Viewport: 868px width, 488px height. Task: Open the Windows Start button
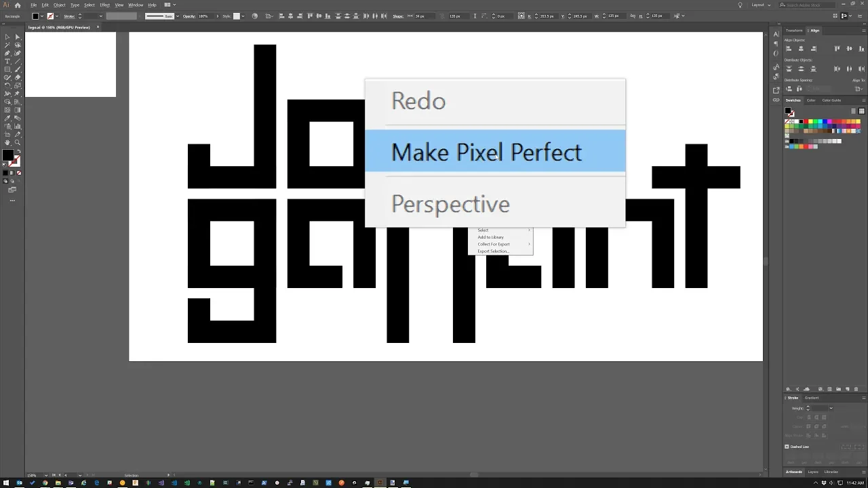click(6, 483)
